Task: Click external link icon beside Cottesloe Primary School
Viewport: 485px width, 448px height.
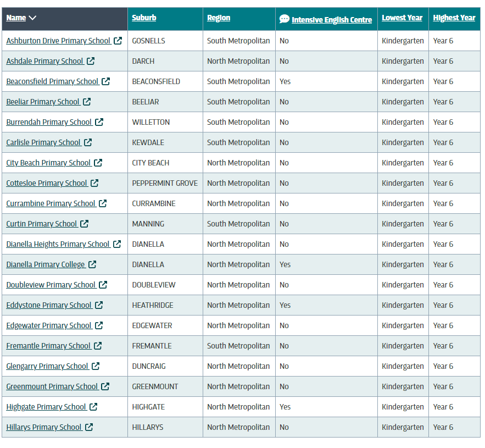Action: pos(94,183)
